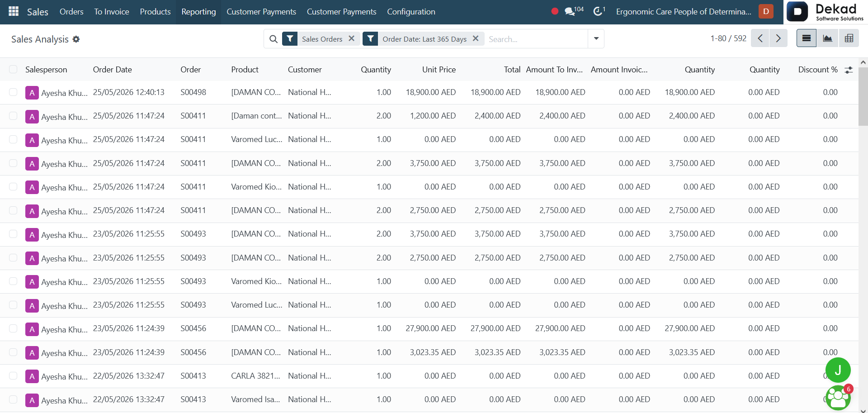This screenshot has height=413, width=868.
Task: Check the row checkbox for order S00498
Action: pyautogui.click(x=13, y=92)
